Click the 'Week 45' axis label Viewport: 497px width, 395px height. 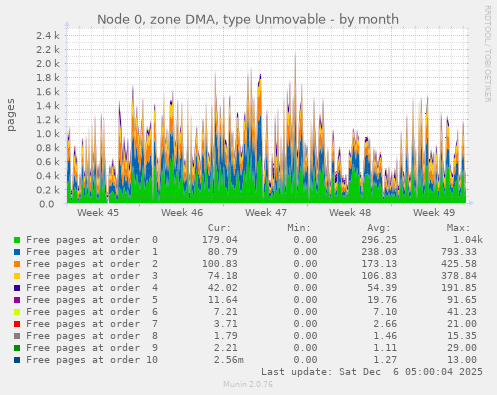(98, 212)
